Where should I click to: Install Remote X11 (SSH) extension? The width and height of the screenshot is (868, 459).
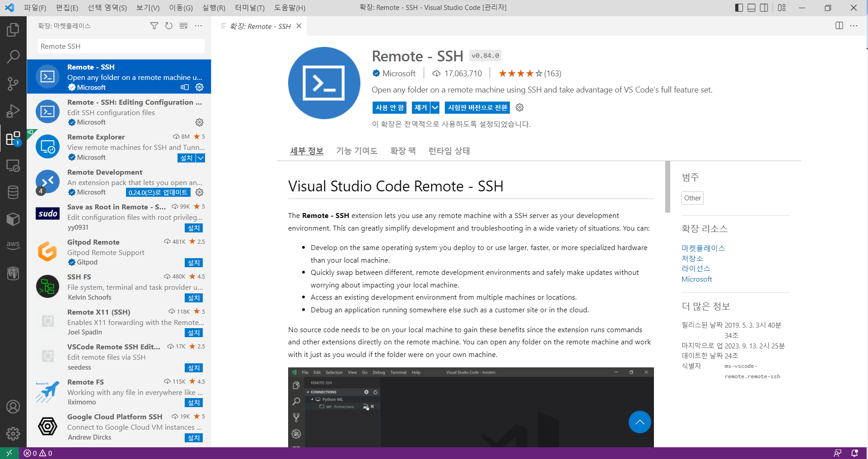(x=194, y=333)
